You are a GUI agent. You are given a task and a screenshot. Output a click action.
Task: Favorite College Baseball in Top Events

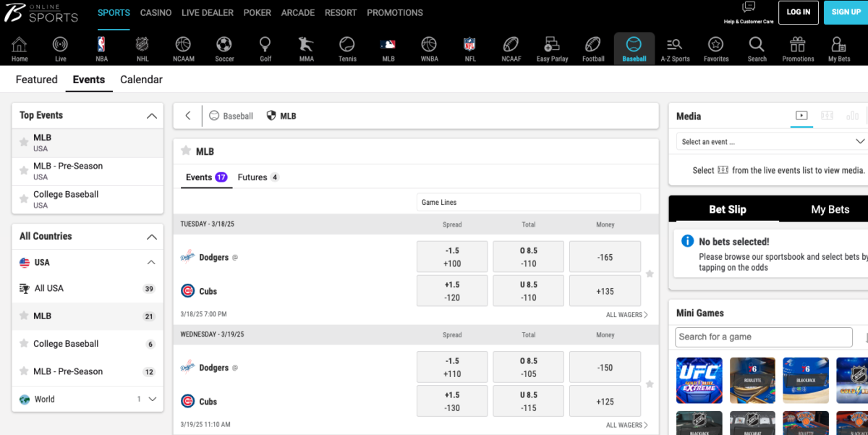point(24,199)
